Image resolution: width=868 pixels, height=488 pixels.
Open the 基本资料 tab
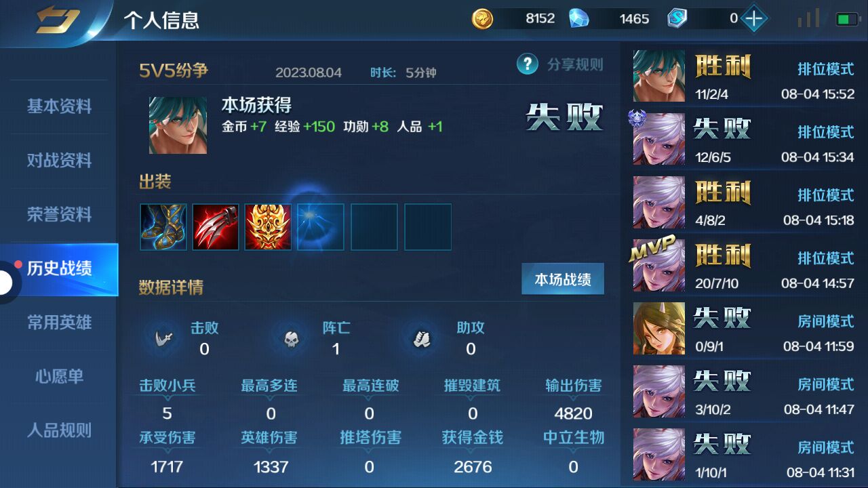(x=59, y=106)
